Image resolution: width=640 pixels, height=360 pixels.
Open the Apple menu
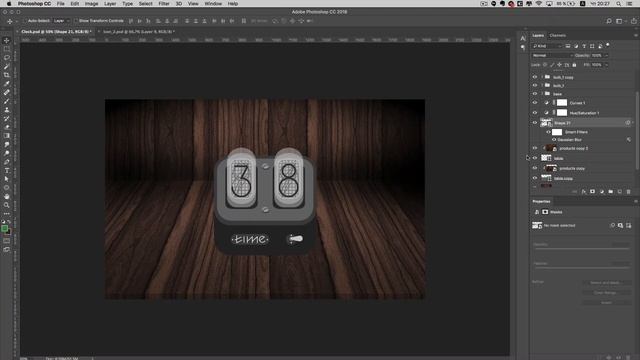point(9,4)
